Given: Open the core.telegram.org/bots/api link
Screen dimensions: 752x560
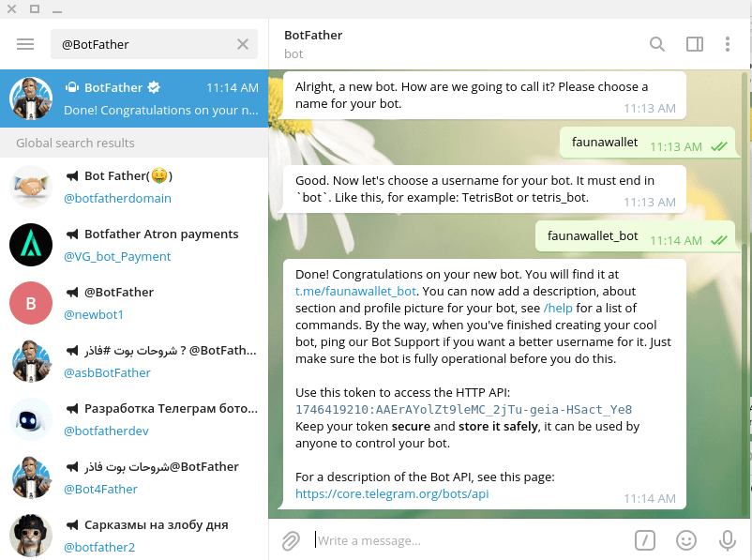Looking at the screenshot, I should pos(392,493).
